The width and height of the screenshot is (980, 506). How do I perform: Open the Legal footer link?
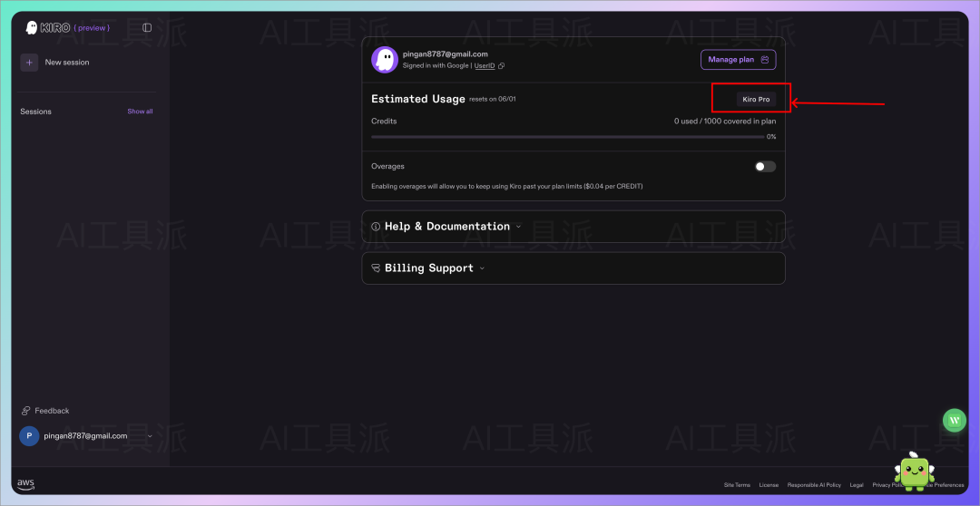coord(857,485)
